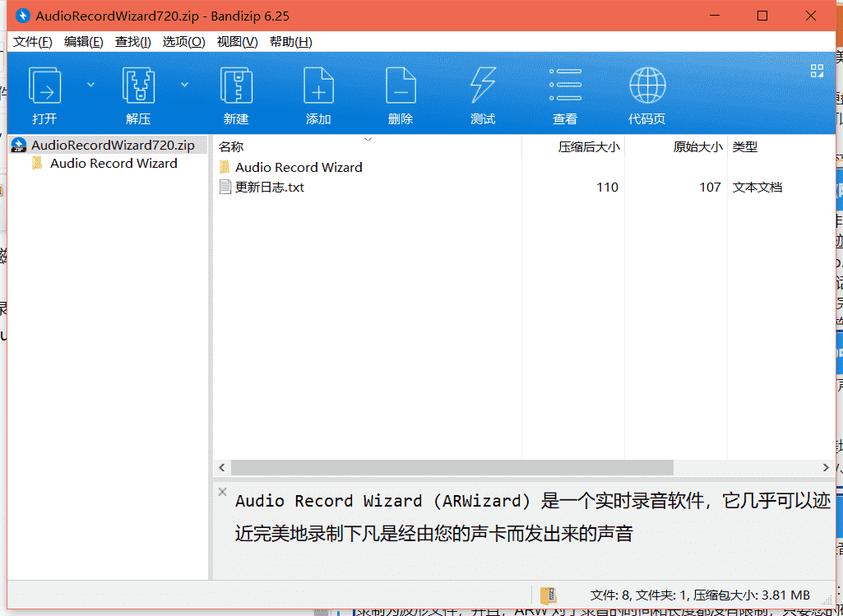The image size is (843, 616).
Task: Open the 编辑(E) menu
Action: click(83, 42)
